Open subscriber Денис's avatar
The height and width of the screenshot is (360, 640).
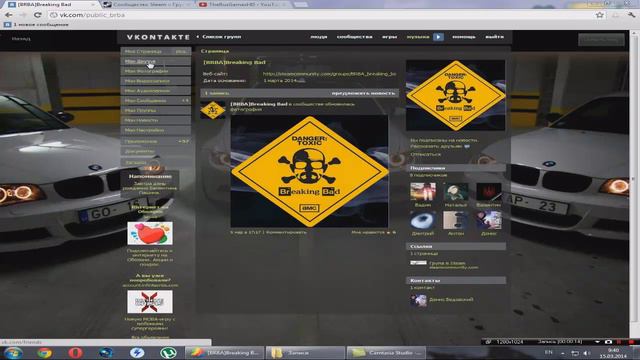489,220
